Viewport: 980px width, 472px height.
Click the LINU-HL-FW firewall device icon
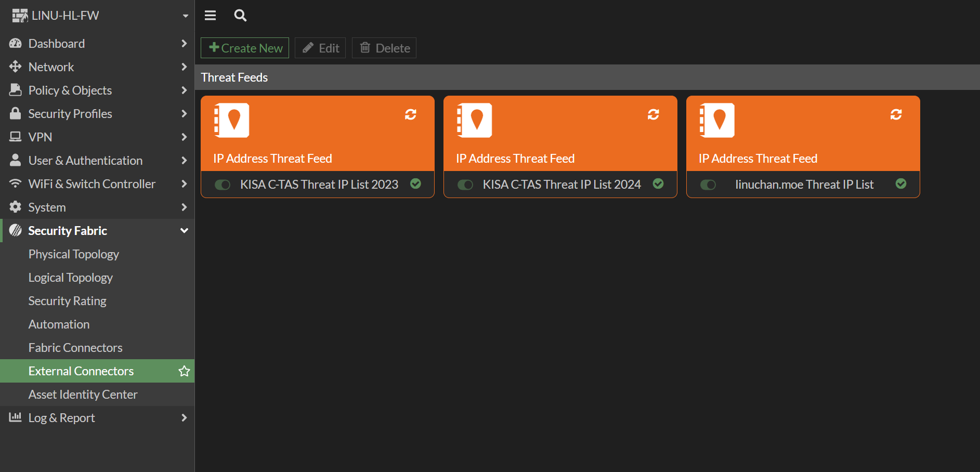click(20, 16)
